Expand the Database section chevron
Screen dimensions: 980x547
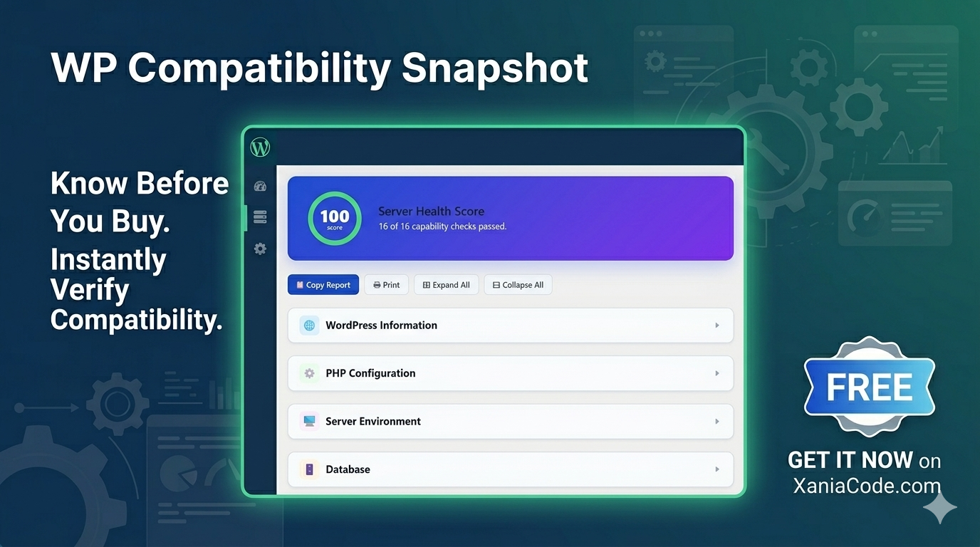(717, 469)
